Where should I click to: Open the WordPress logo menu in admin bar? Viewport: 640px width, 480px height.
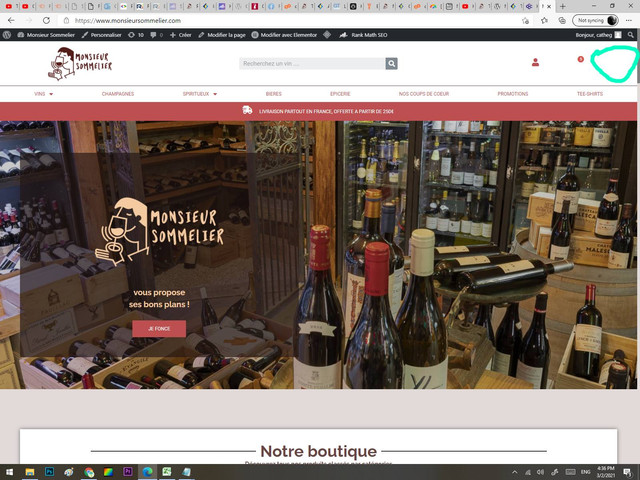tap(7, 35)
